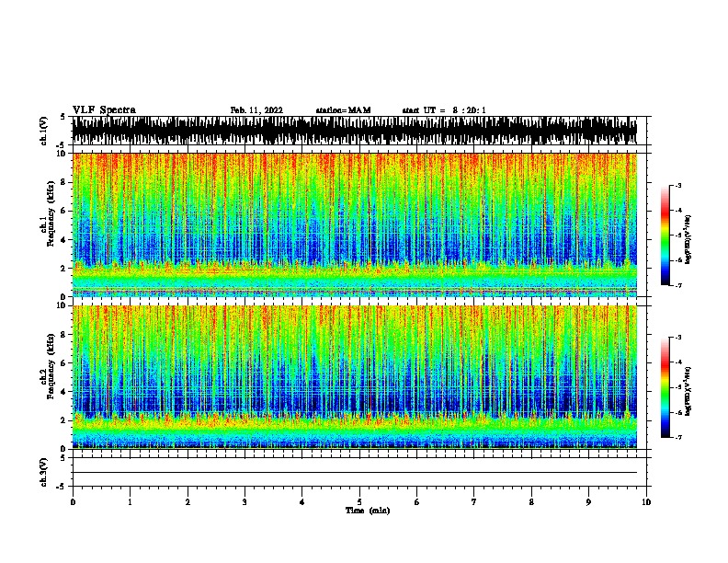Click the "VLF Spectra" plot title

coord(104,110)
